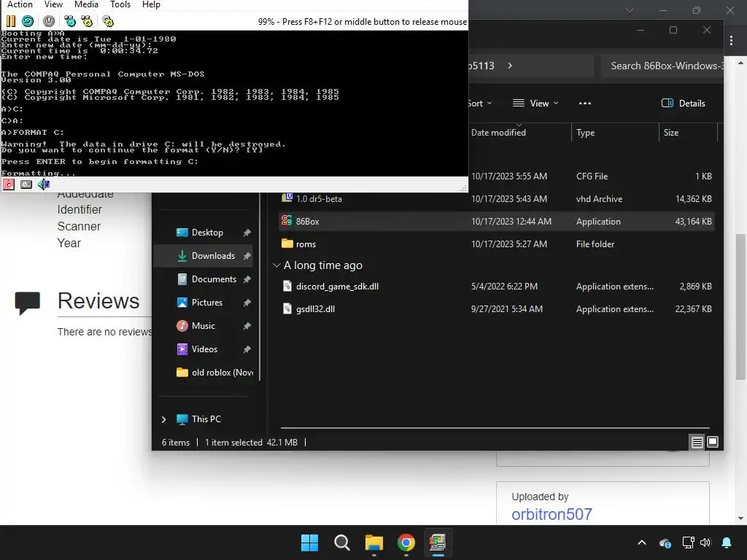Switch to details list view icon

697,443
